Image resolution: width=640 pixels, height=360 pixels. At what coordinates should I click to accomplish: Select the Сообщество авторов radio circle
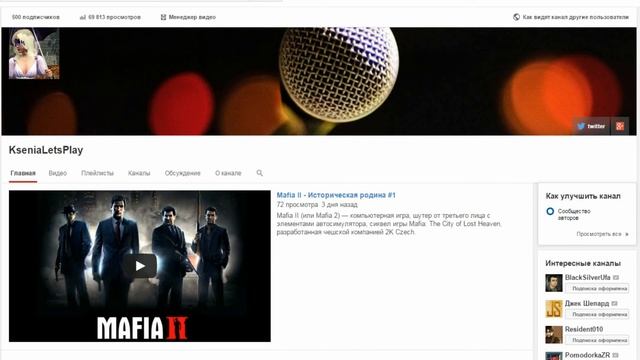[550, 211]
